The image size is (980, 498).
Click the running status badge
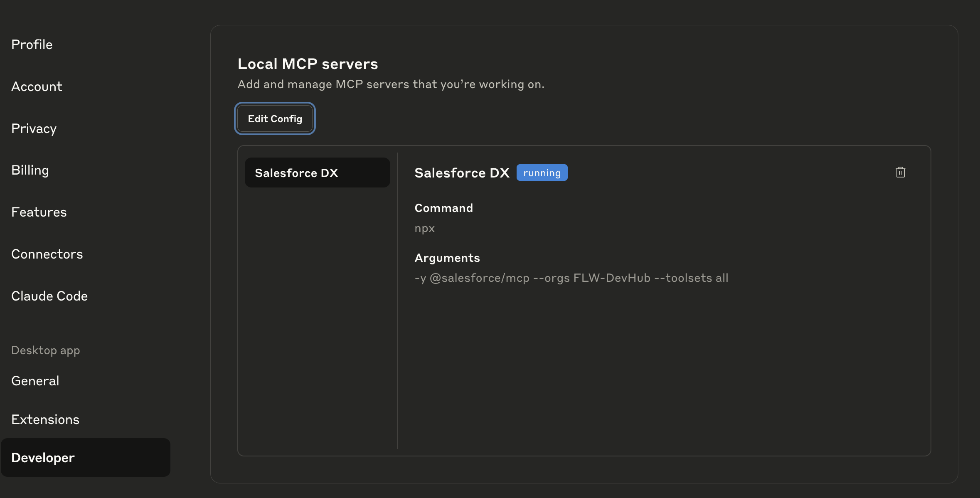tap(542, 173)
